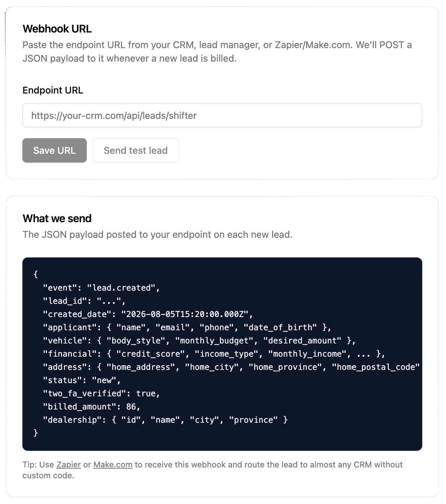
Task: Click the "vehicle" line in payload
Action: click(199, 341)
